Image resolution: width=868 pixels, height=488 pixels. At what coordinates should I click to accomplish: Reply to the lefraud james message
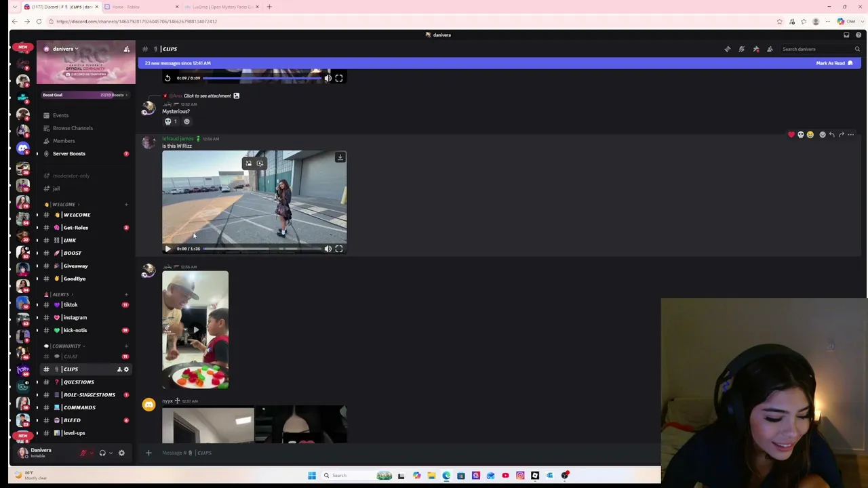[x=832, y=135]
